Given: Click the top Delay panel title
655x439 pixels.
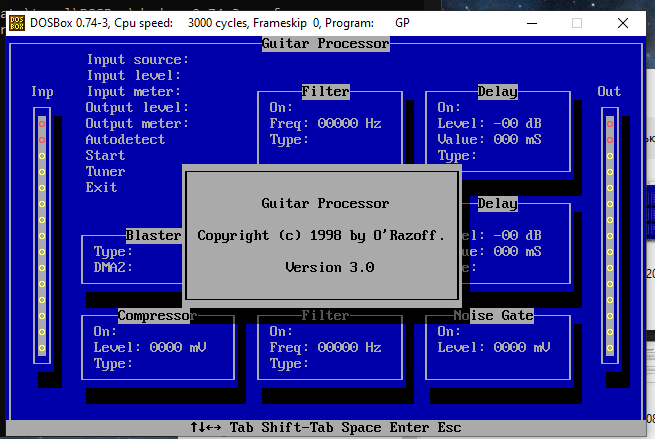Looking at the screenshot, I should click(x=498, y=91).
